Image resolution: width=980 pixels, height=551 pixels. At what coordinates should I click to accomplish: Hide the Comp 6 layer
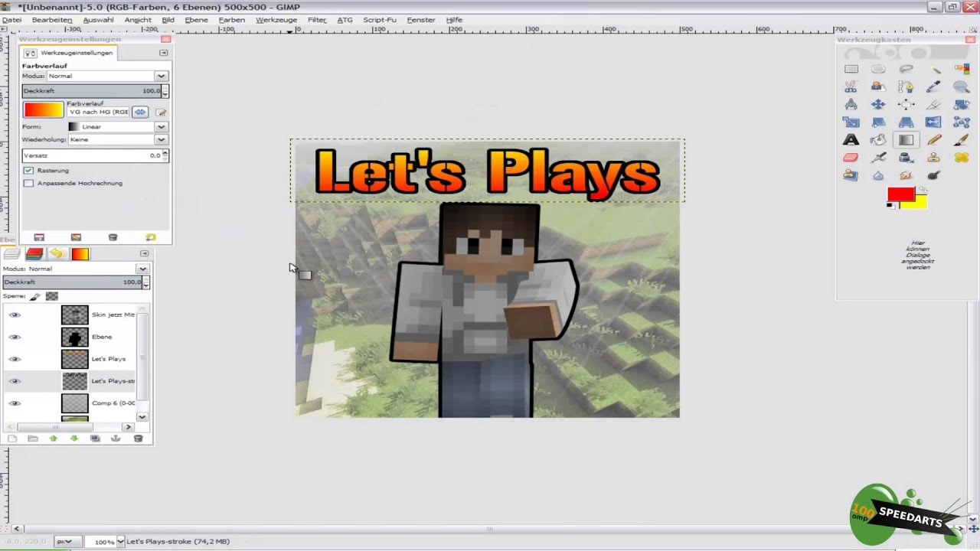coord(15,403)
